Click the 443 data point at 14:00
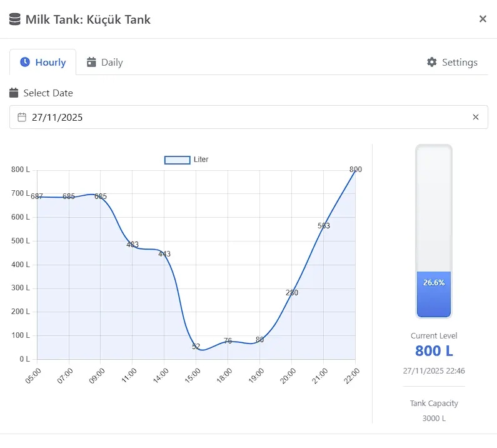The height and width of the screenshot is (448, 497). pyautogui.click(x=164, y=255)
